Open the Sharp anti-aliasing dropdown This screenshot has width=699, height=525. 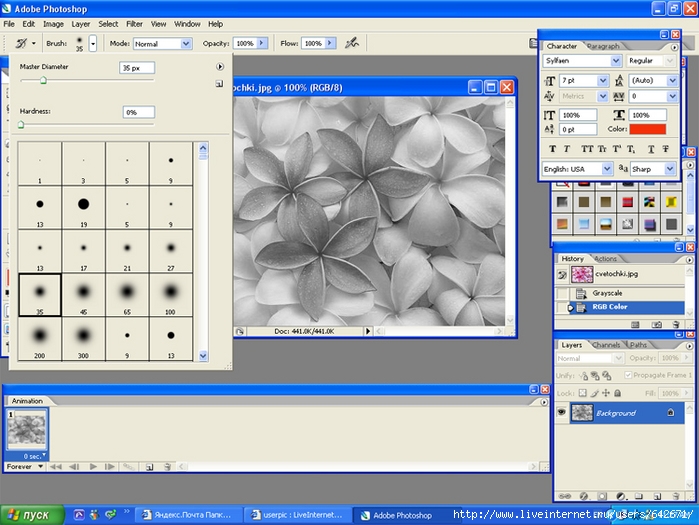(x=670, y=169)
